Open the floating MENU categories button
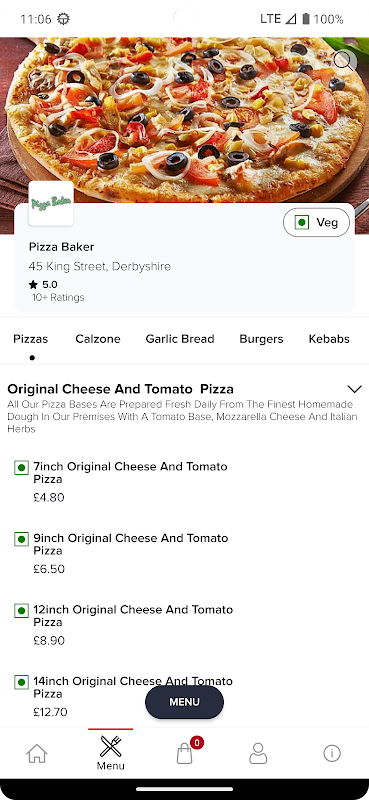 click(184, 702)
